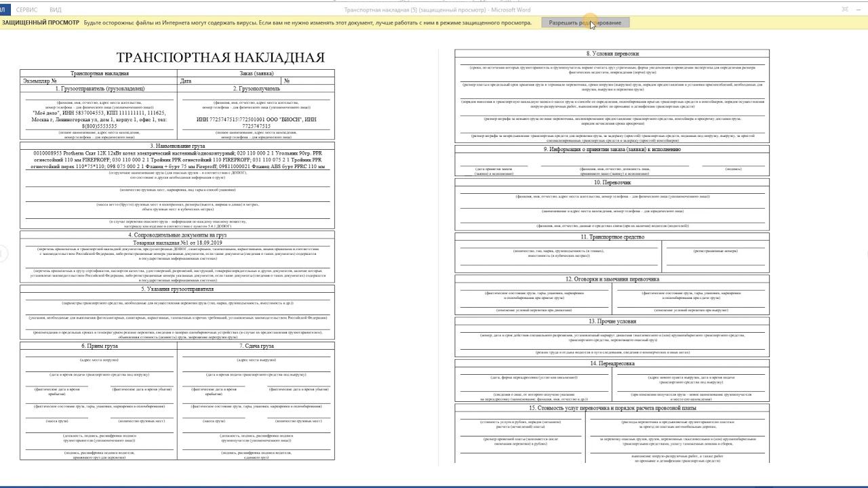Click the 3. Наименование груза section header
The height and width of the screenshot is (488, 868).
pyautogui.click(x=177, y=146)
